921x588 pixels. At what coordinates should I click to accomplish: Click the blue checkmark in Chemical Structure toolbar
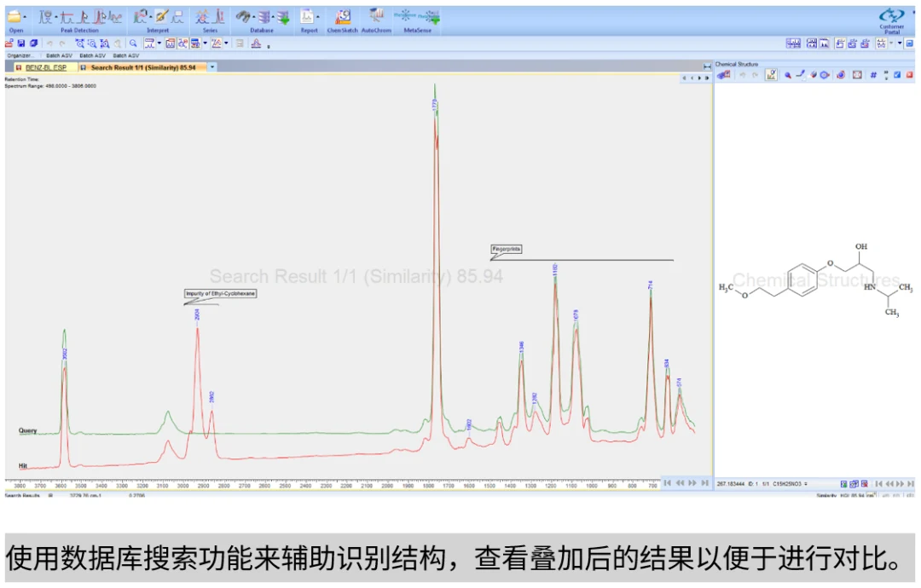[x=897, y=74]
